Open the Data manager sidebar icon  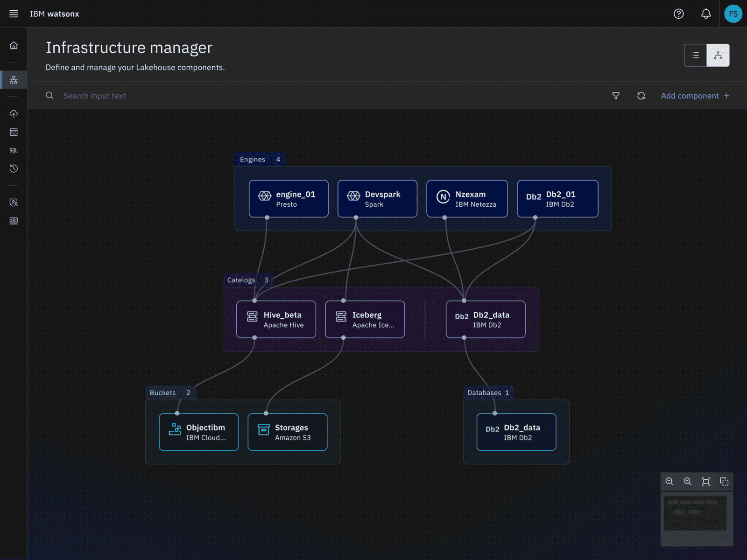pyautogui.click(x=14, y=132)
